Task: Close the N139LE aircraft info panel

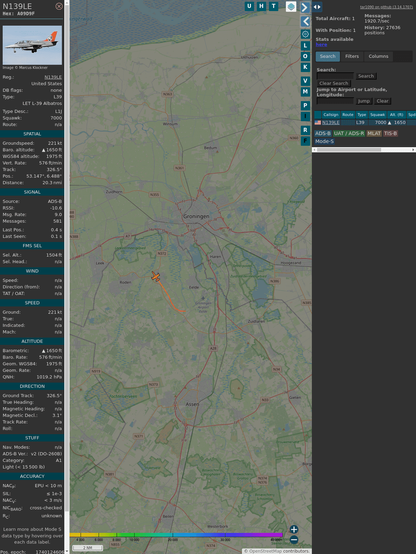Action: pos(59,6)
